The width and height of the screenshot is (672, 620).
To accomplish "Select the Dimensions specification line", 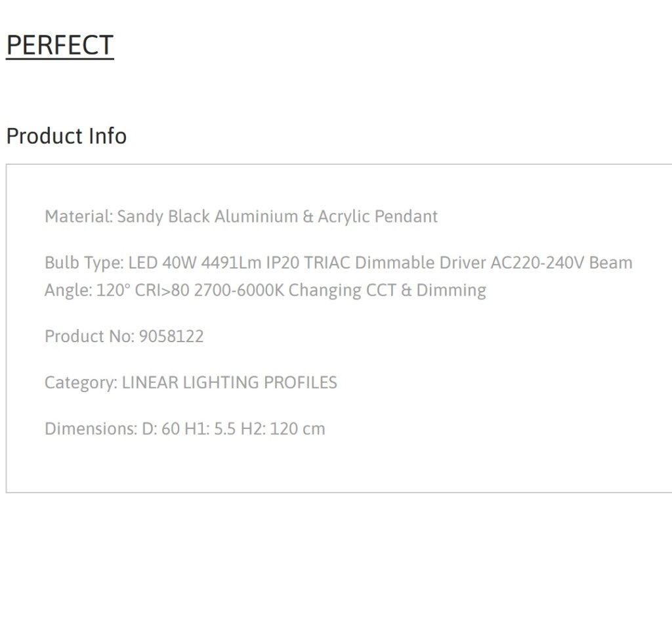I will click(184, 429).
